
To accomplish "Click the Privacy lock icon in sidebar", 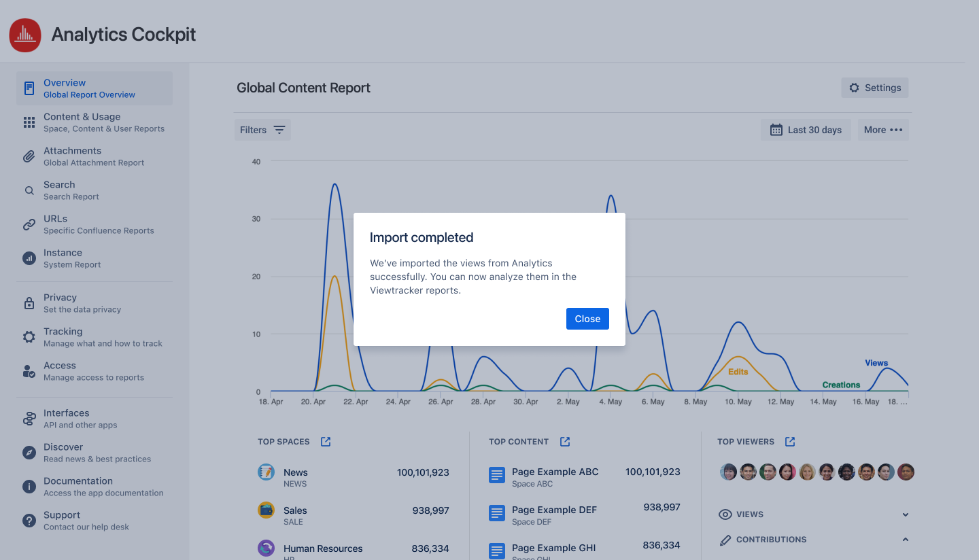I will pyautogui.click(x=29, y=303).
